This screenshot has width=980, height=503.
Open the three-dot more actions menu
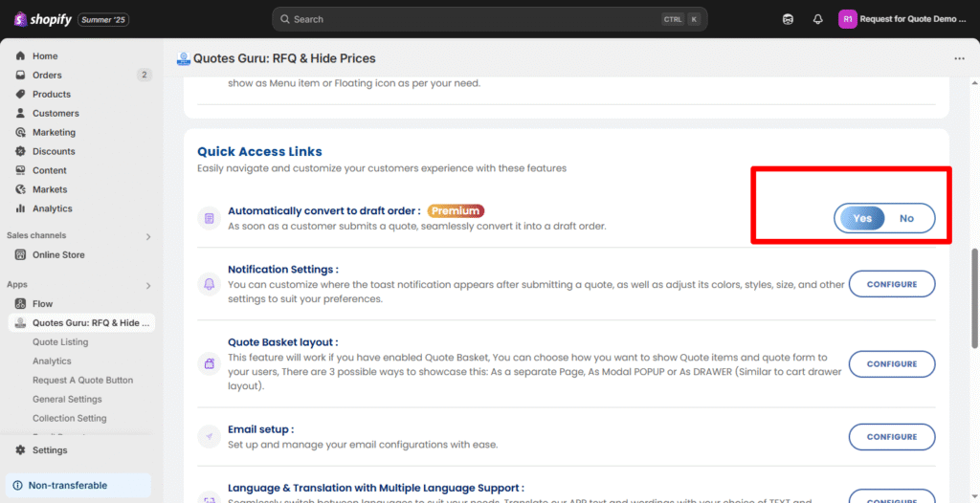tap(959, 58)
